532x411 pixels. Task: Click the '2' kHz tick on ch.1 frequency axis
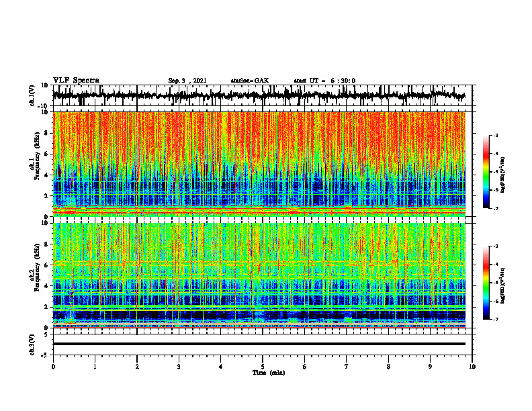coord(47,195)
